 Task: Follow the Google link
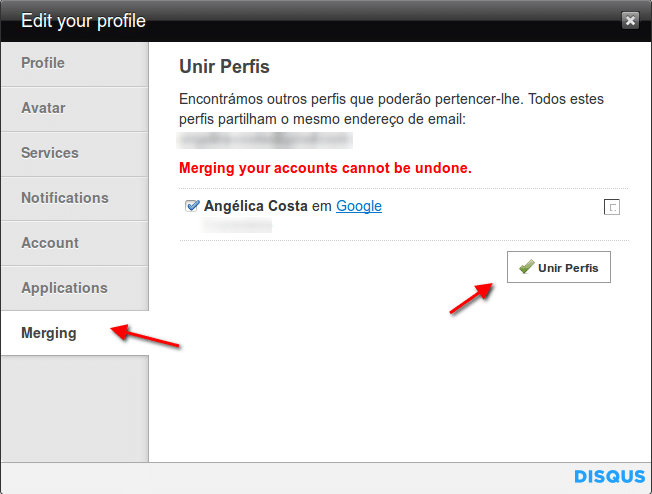point(359,206)
